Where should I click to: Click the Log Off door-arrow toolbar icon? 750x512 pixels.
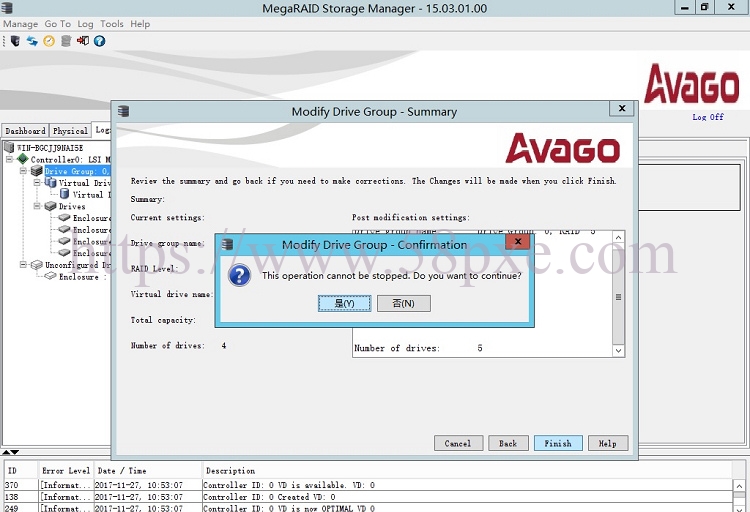coord(83,41)
